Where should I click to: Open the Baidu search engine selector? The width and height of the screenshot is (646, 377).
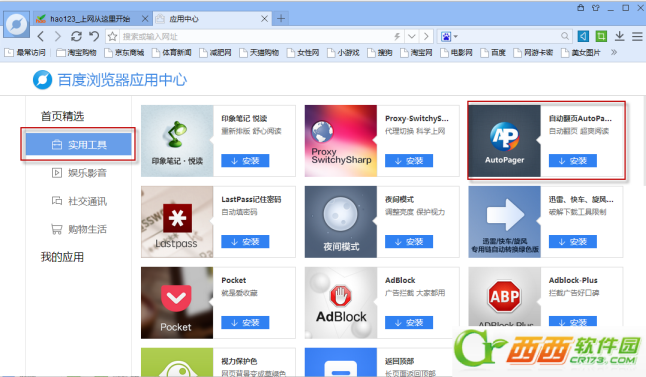point(449,36)
